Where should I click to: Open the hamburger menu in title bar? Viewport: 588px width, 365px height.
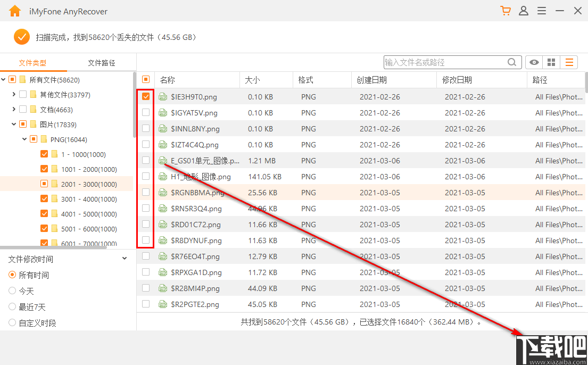(542, 11)
